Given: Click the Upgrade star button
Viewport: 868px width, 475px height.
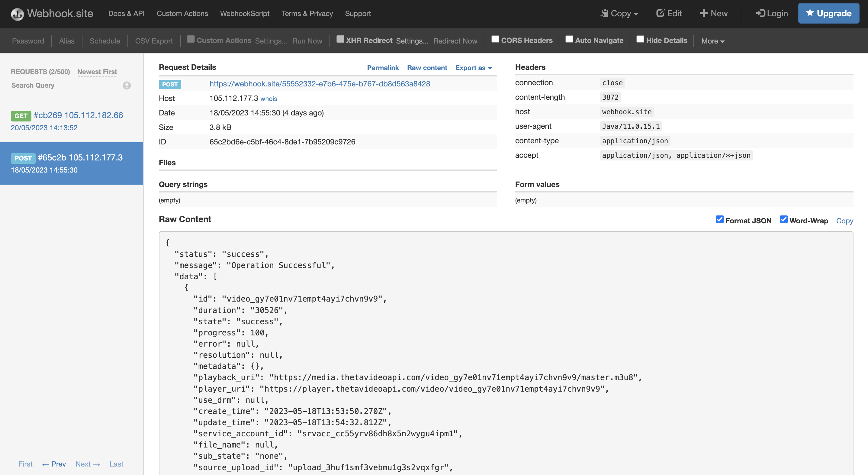Looking at the screenshot, I should 828,13.
